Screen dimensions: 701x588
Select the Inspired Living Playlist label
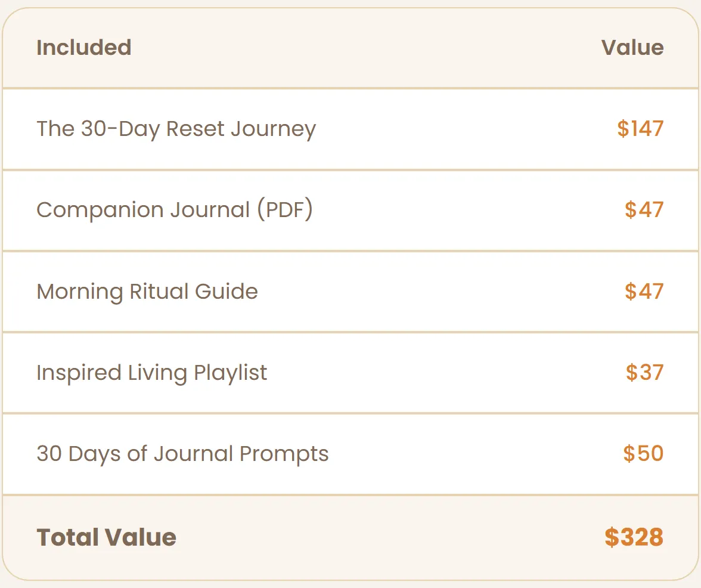151,373
